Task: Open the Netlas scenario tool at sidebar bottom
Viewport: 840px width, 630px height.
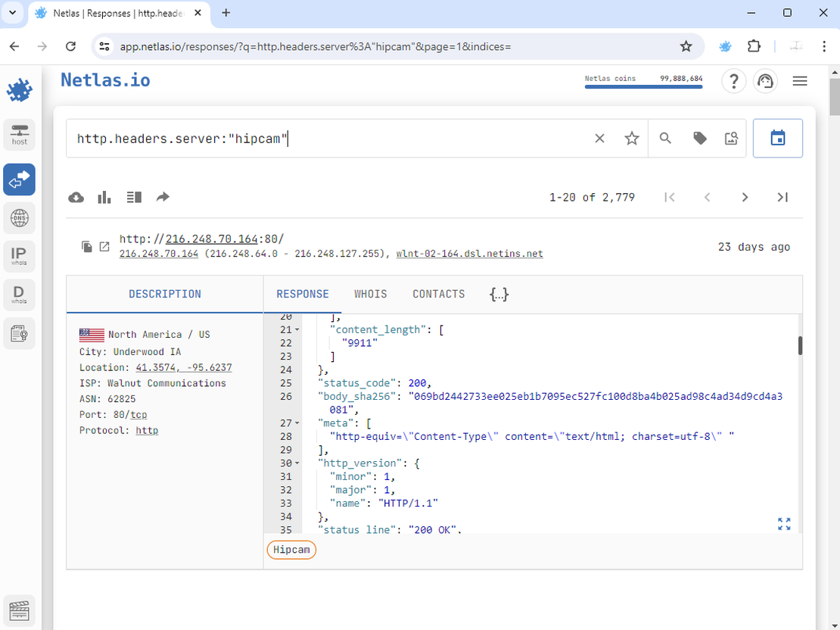Action: point(19,610)
